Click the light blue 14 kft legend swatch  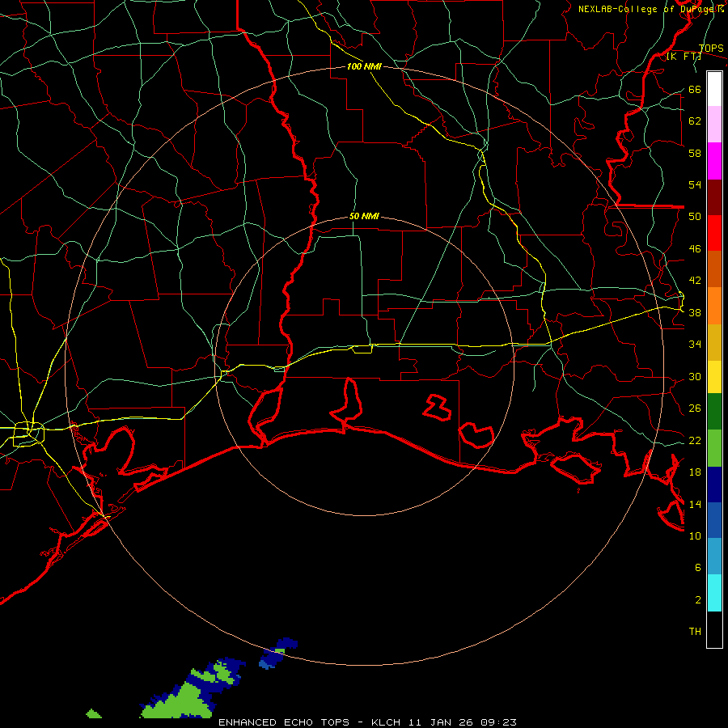(714, 557)
